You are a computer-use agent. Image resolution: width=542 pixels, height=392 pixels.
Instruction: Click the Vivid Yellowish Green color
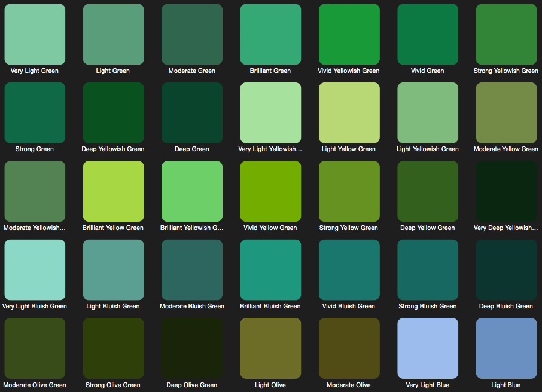(x=349, y=34)
